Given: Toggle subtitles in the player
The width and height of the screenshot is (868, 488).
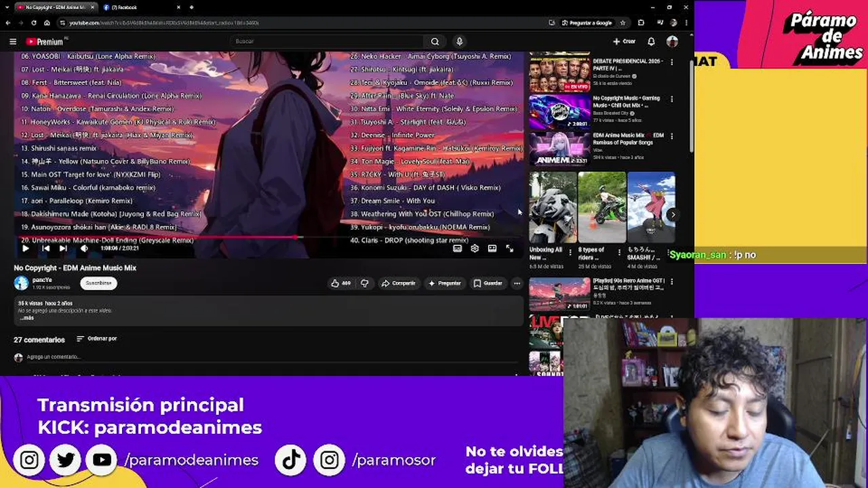Looking at the screenshot, I should tap(457, 248).
